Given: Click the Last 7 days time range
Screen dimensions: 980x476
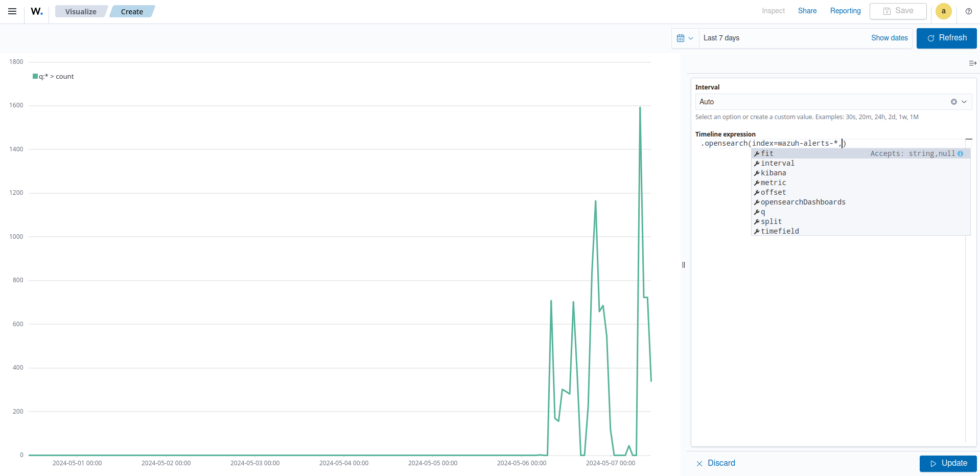Looking at the screenshot, I should [x=721, y=38].
